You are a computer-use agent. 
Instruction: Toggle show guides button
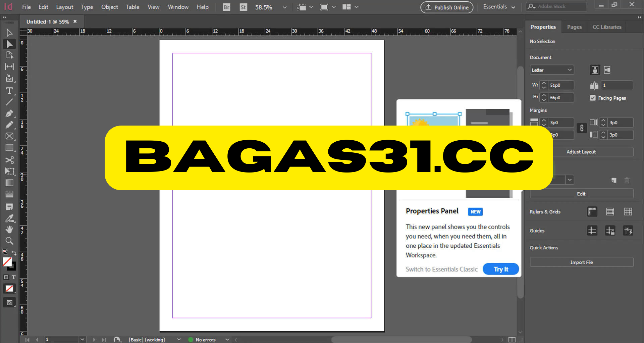point(592,231)
